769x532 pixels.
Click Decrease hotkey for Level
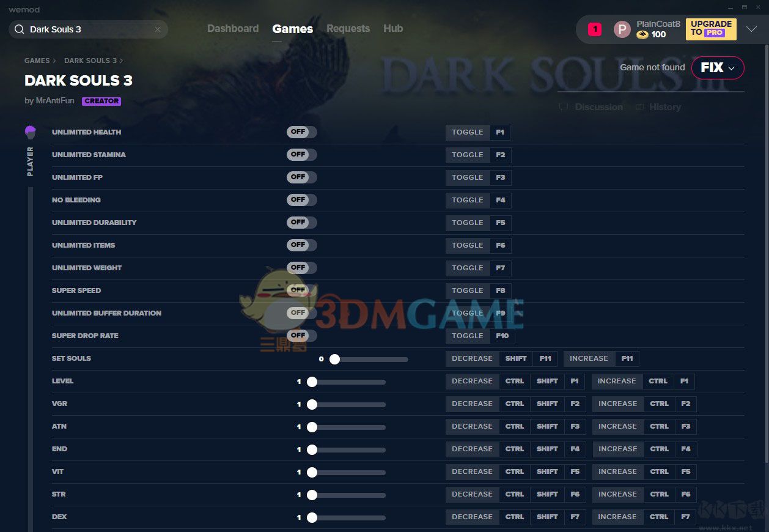coord(472,381)
